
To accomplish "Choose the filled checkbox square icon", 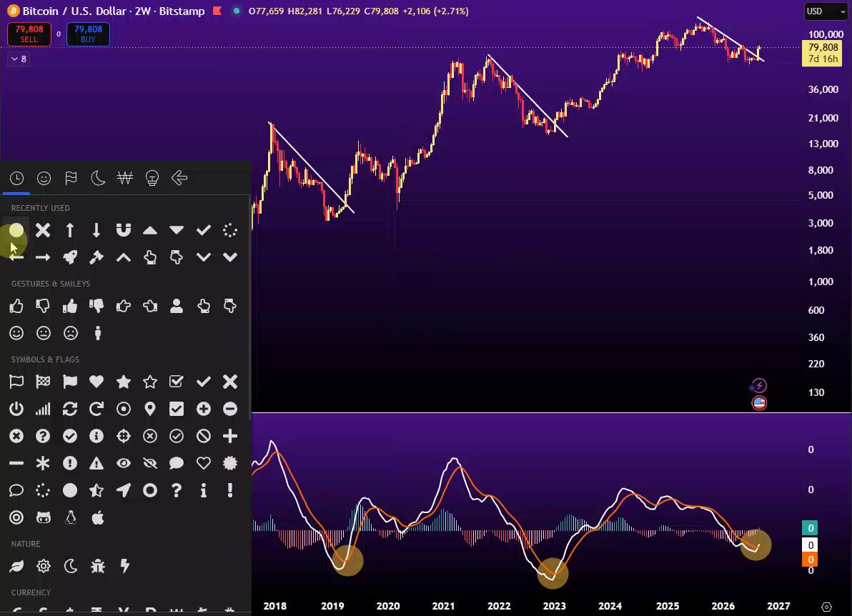I will pyautogui.click(x=177, y=409).
